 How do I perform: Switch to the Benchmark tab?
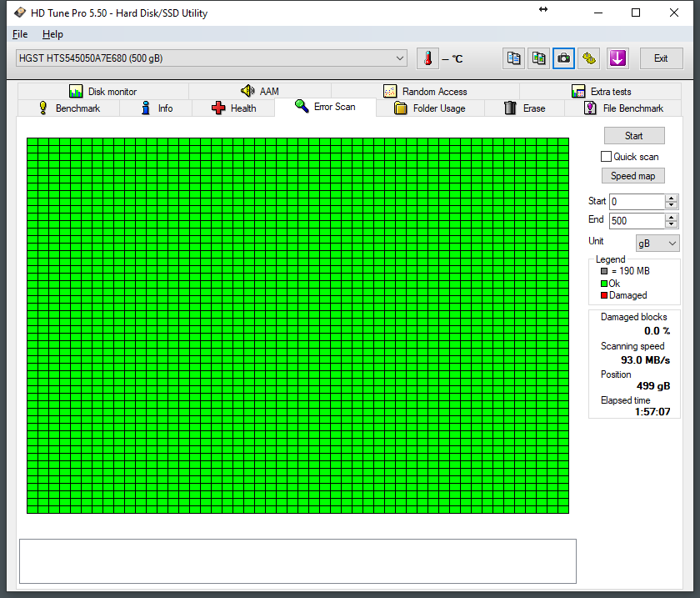69,108
